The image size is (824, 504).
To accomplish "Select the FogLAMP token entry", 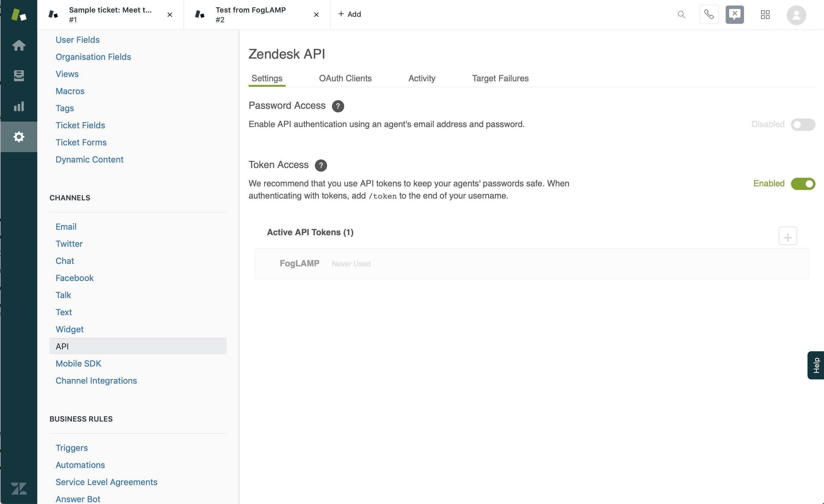I will point(300,263).
